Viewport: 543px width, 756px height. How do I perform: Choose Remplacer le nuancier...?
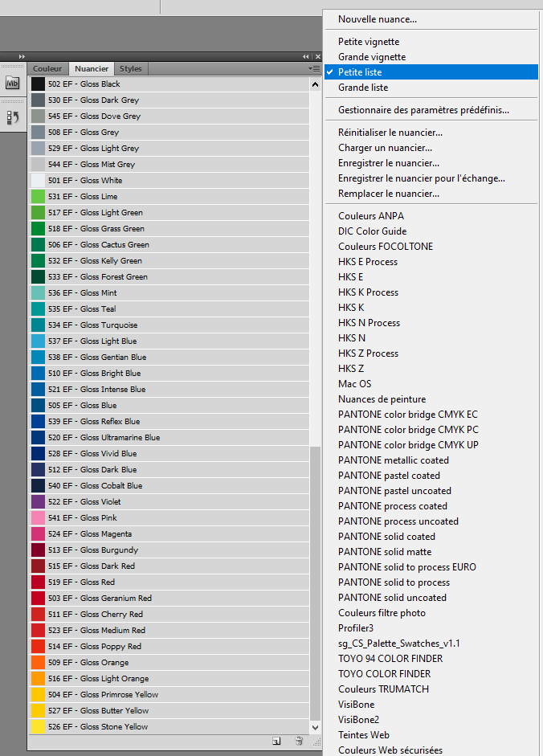click(x=389, y=194)
